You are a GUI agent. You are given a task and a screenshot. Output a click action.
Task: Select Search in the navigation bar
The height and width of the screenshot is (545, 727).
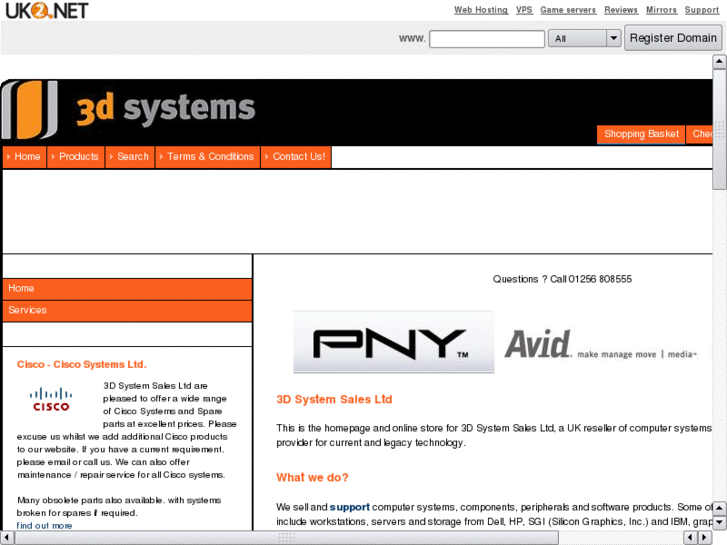pos(130,157)
